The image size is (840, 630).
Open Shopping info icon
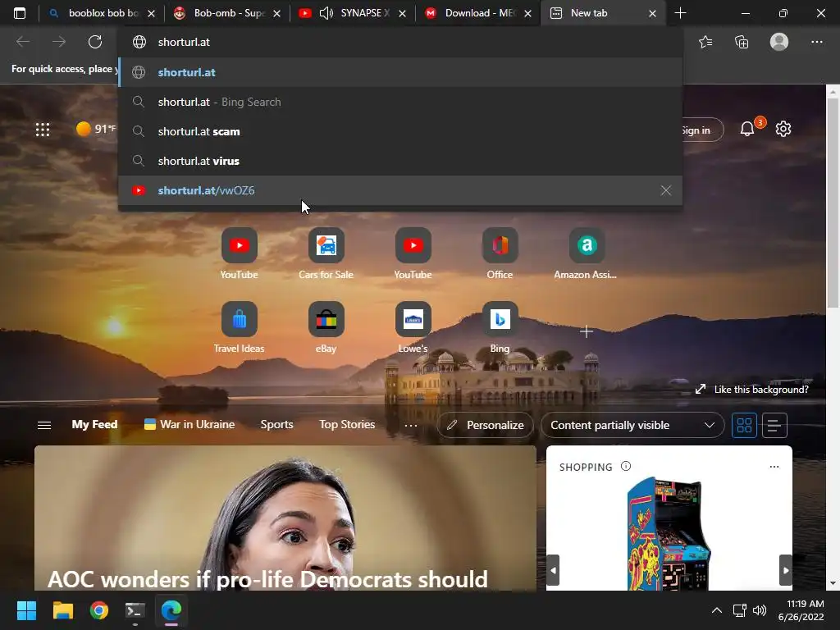point(626,466)
